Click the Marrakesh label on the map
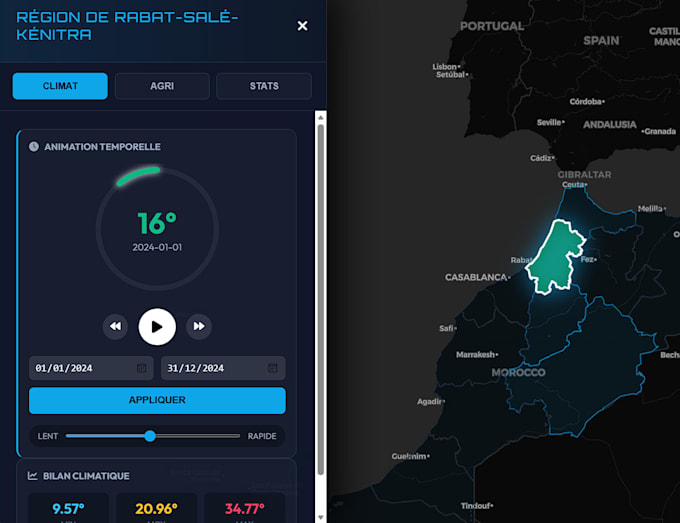 [x=475, y=355]
